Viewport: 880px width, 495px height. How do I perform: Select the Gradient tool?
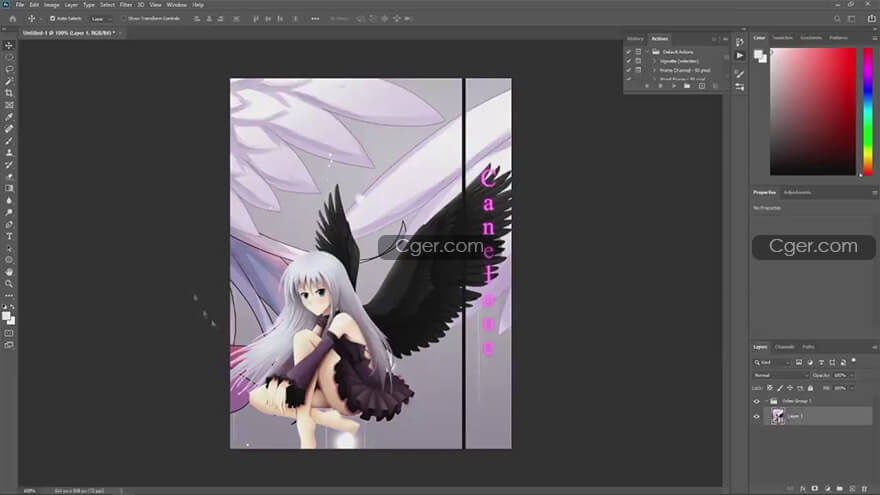click(x=8, y=189)
